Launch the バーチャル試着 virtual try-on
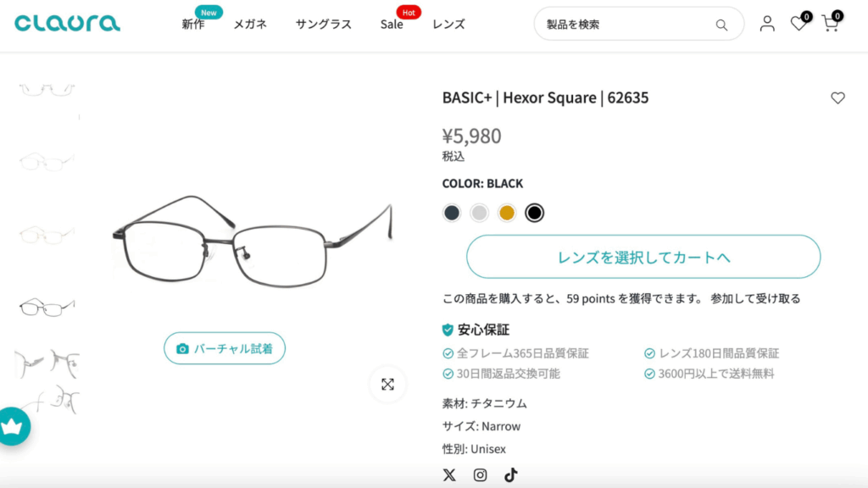868x488 pixels. [x=225, y=348]
